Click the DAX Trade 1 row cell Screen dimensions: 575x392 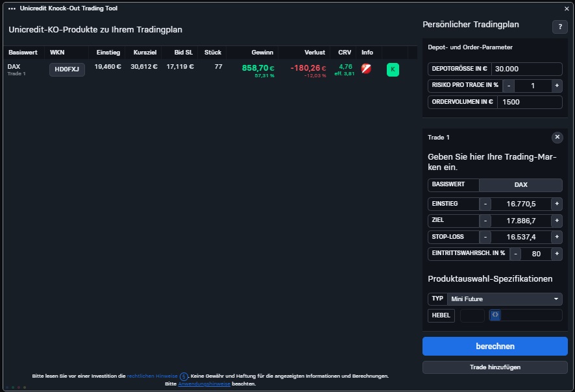point(16,69)
